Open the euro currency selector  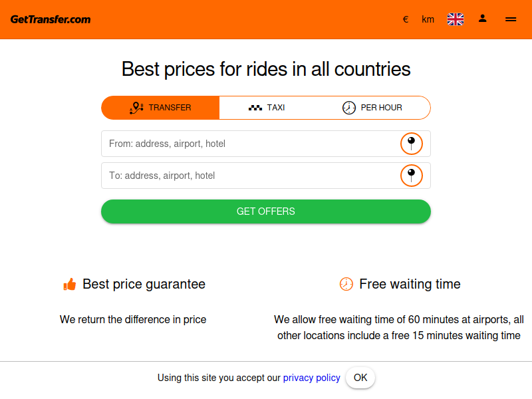pos(406,19)
